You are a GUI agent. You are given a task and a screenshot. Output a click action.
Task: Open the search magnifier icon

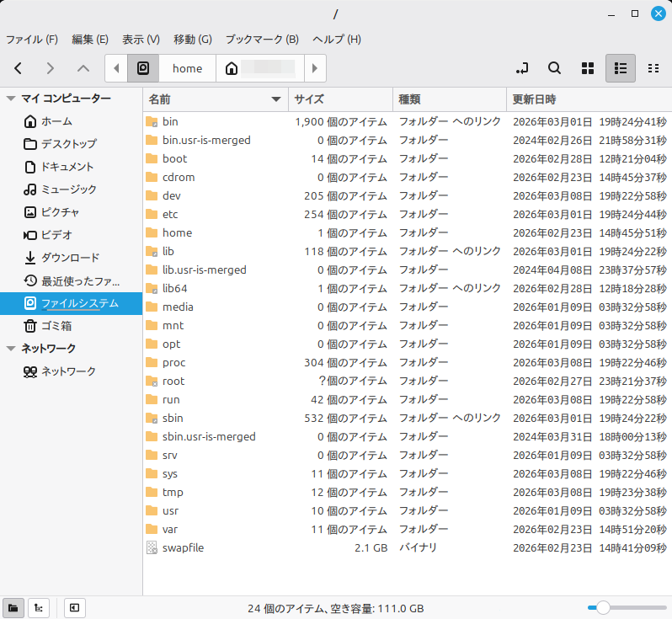point(554,68)
